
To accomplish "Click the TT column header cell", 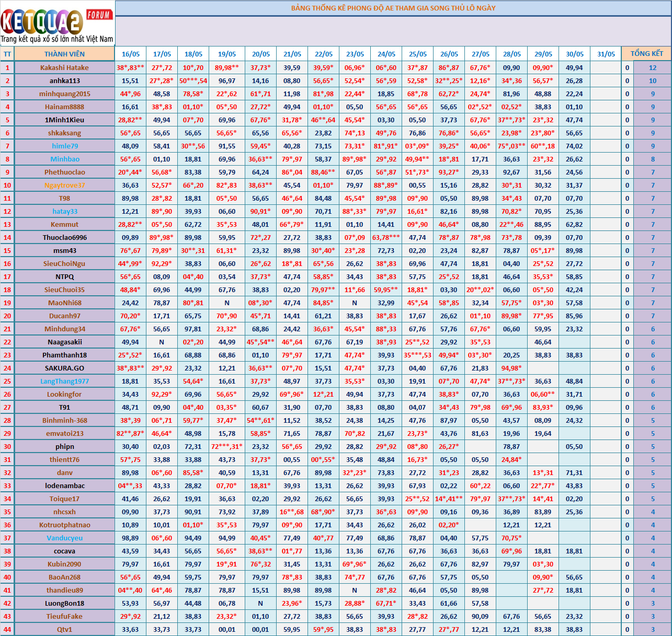I will (7, 54).
